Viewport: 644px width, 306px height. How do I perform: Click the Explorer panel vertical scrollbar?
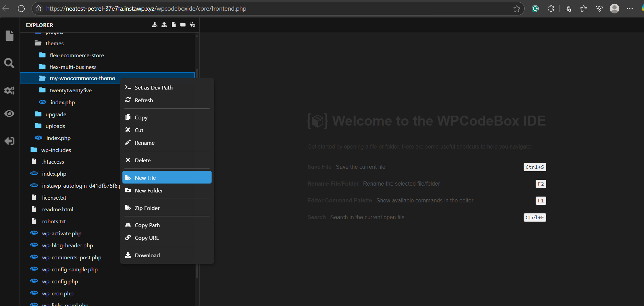(x=197, y=173)
